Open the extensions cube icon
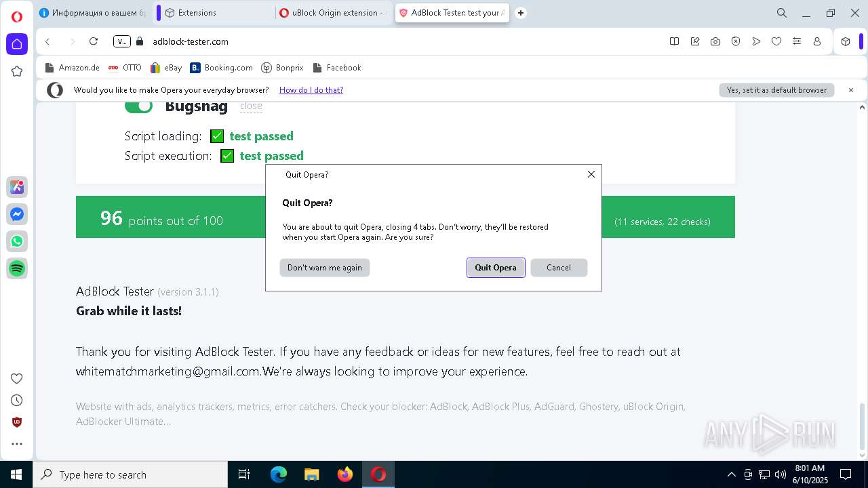Screen dimensions: 868x488 tap(846, 41)
